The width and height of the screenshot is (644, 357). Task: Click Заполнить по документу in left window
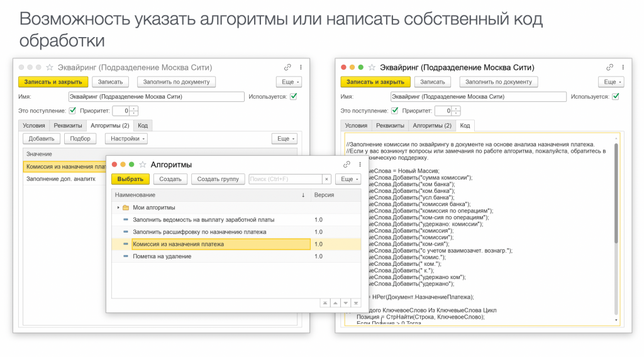(x=176, y=82)
